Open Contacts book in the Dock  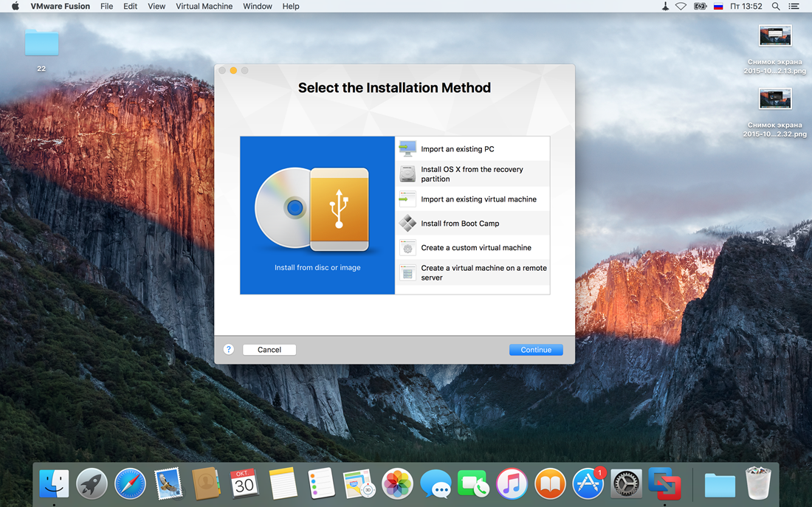[206, 484]
